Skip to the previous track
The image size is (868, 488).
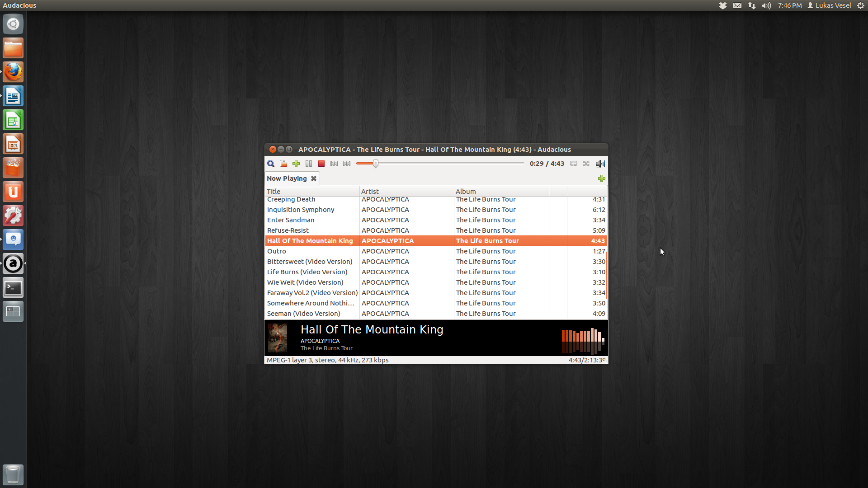click(334, 164)
